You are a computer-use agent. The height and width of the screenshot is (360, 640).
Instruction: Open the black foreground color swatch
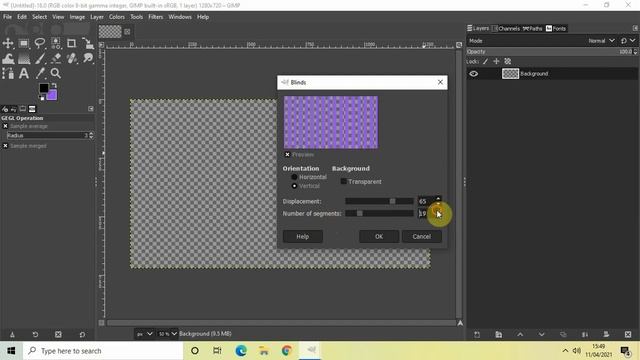coord(43,87)
